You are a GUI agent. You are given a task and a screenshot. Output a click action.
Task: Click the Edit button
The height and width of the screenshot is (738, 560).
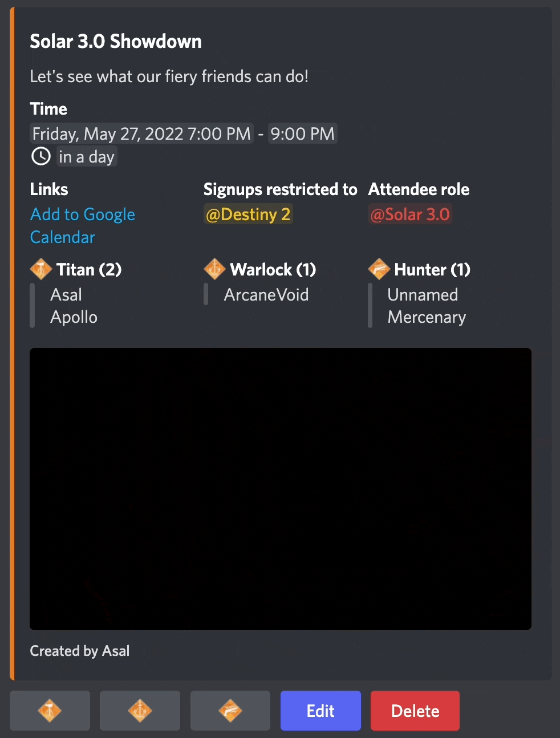(320, 711)
